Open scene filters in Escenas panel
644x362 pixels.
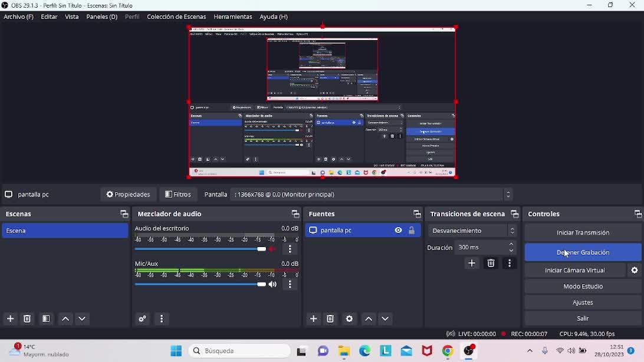[x=46, y=318]
